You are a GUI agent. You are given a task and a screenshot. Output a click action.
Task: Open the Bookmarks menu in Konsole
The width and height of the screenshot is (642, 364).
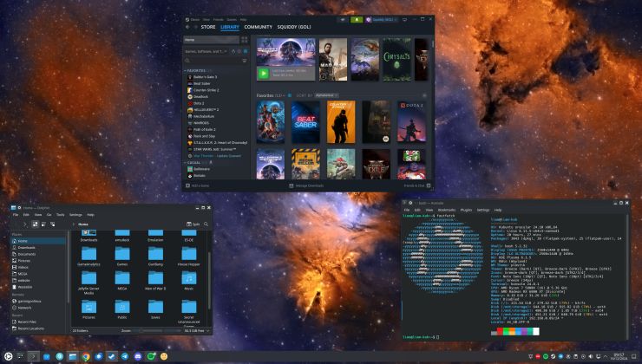(x=447, y=210)
